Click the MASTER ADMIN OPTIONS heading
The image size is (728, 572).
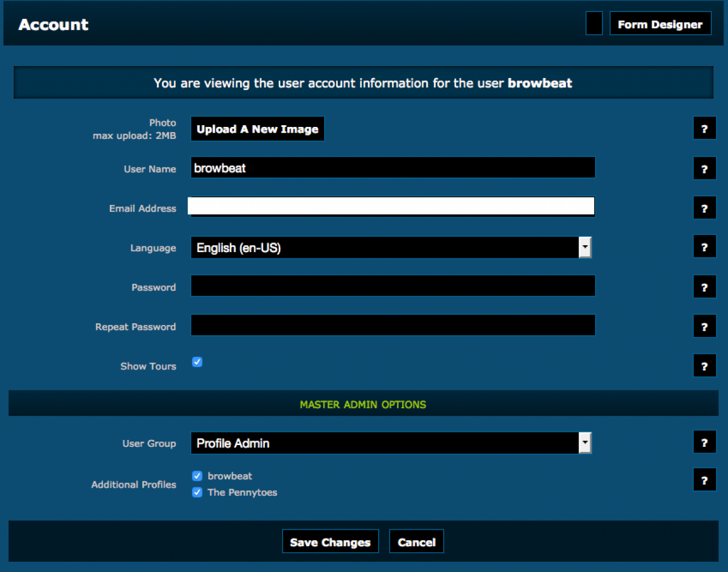[x=363, y=405]
